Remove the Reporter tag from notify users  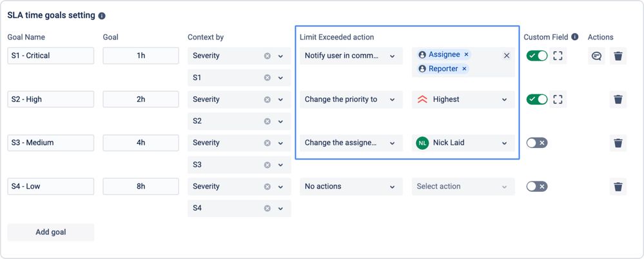[x=464, y=68]
